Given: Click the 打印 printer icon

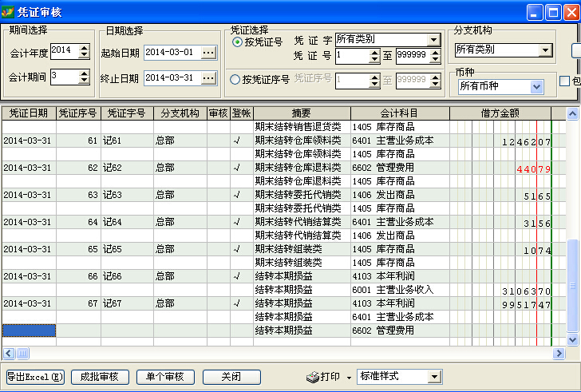Looking at the screenshot, I should 313,377.
